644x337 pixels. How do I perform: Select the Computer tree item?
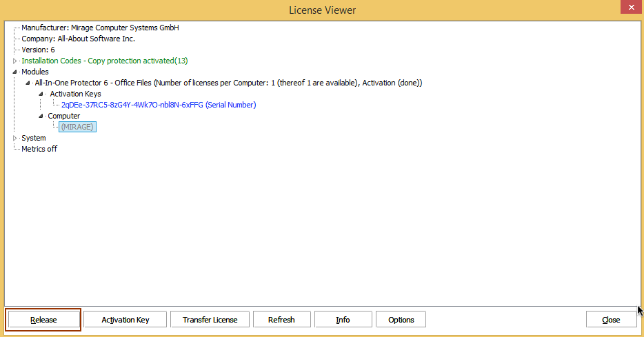(x=64, y=116)
